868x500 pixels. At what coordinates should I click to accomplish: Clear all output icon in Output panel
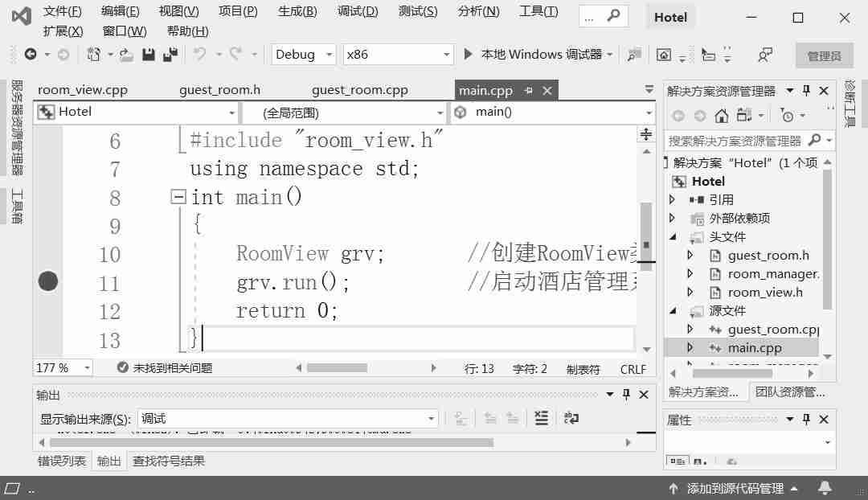pyautogui.click(x=542, y=418)
